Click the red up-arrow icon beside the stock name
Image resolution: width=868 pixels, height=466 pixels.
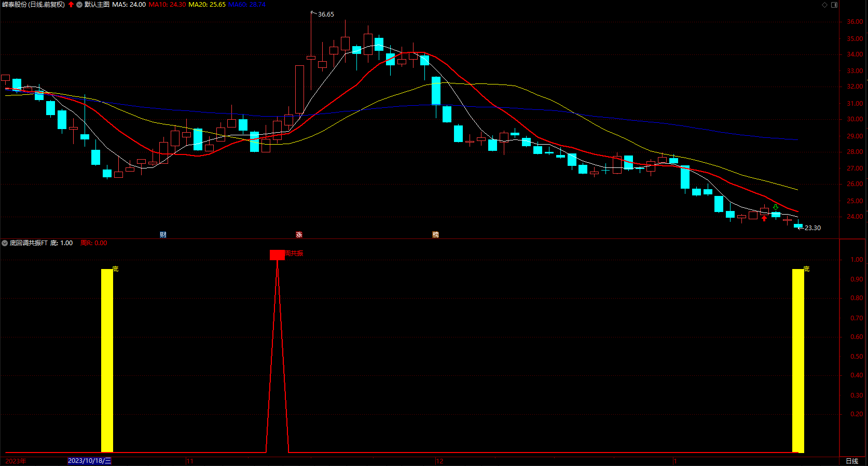pyautogui.click(x=71, y=5)
